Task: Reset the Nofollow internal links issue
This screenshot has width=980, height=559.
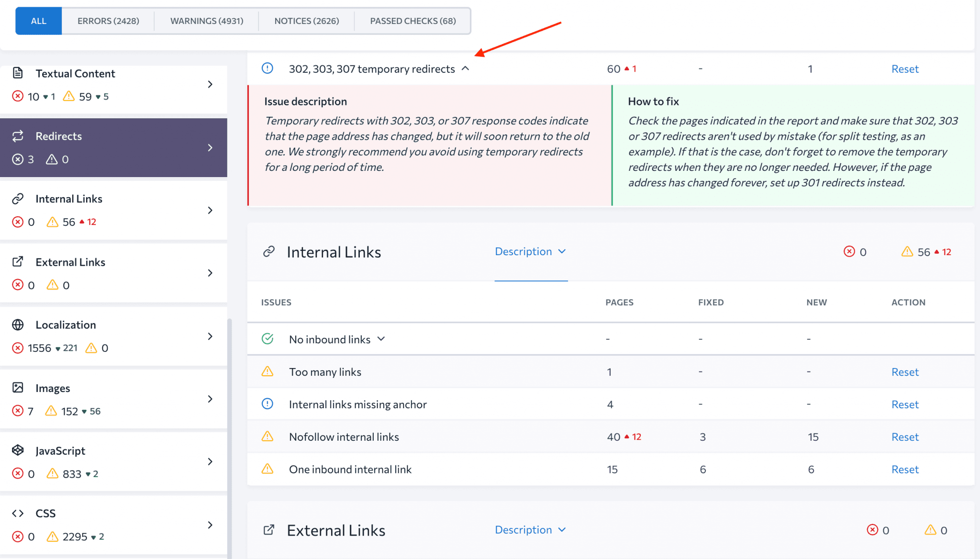Action: [904, 436]
